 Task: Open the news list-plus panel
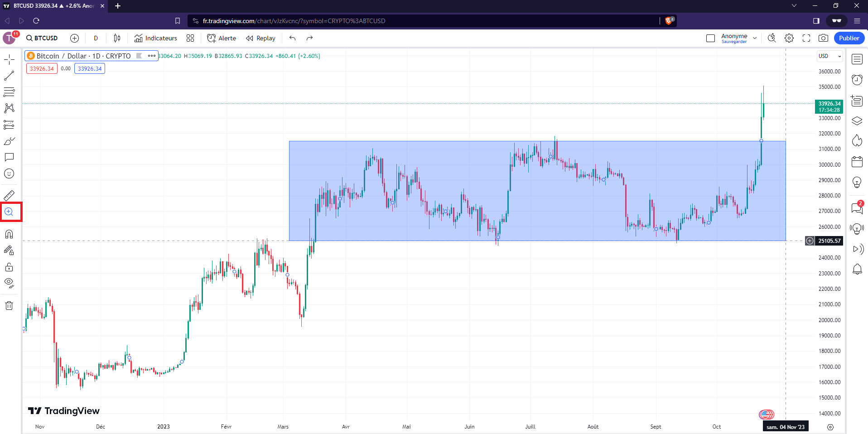(857, 100)
